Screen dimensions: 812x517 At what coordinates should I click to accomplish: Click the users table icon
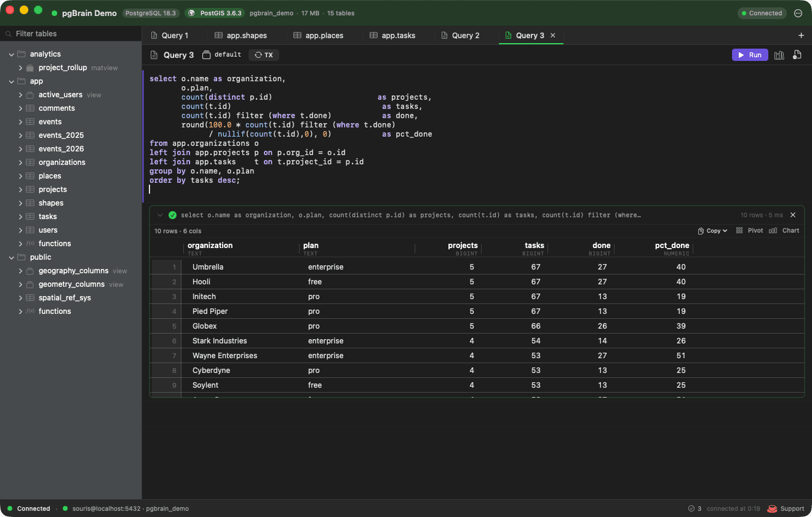[30, 230]
